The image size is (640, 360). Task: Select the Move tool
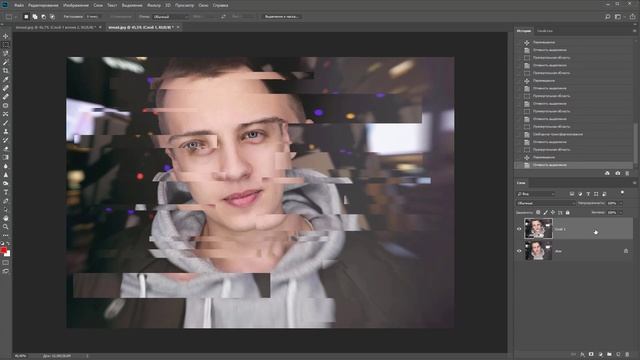[x=6, y=36]
